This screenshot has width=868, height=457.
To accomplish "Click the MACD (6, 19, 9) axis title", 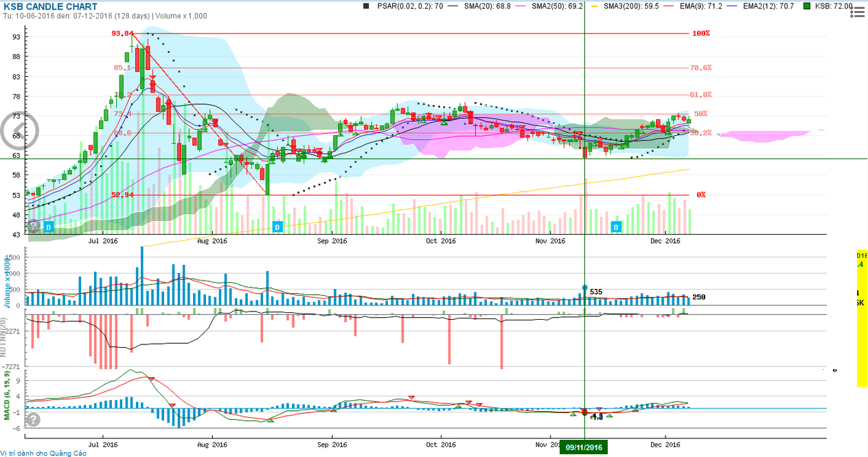I will pyautogui.click(x=7, y=396).
